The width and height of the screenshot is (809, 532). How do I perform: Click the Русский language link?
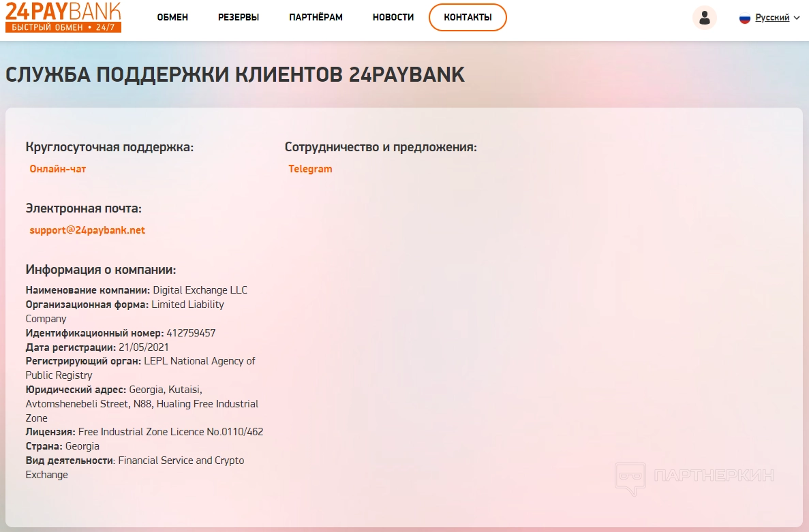(x=772, y=18)
